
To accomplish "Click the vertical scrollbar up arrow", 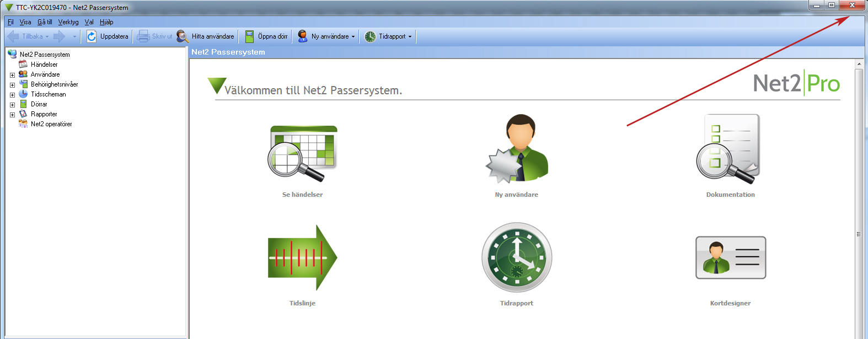I will point(859,64).
